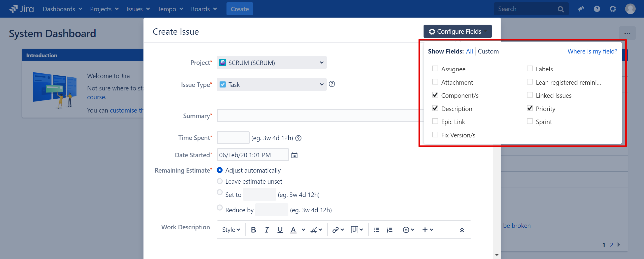
Task: Open the Project dropdown
Action: [272, 63]
